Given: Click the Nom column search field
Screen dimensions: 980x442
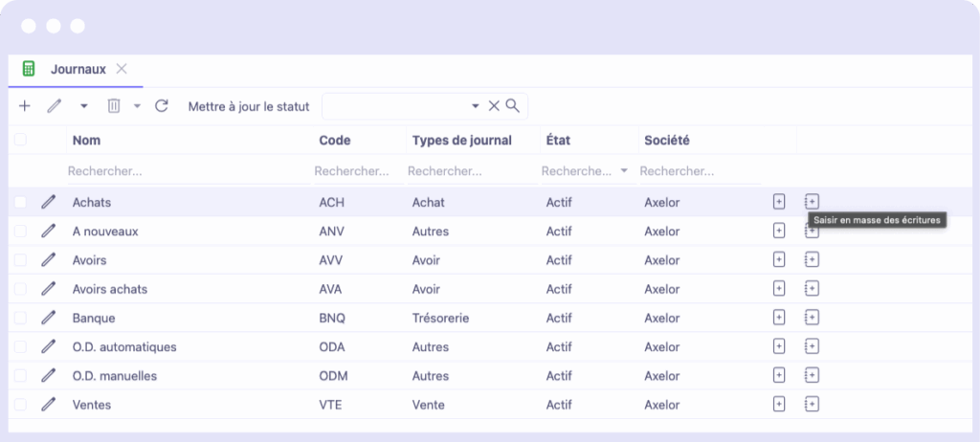Looking at the screenshot, I should click(x=188, y=170).
